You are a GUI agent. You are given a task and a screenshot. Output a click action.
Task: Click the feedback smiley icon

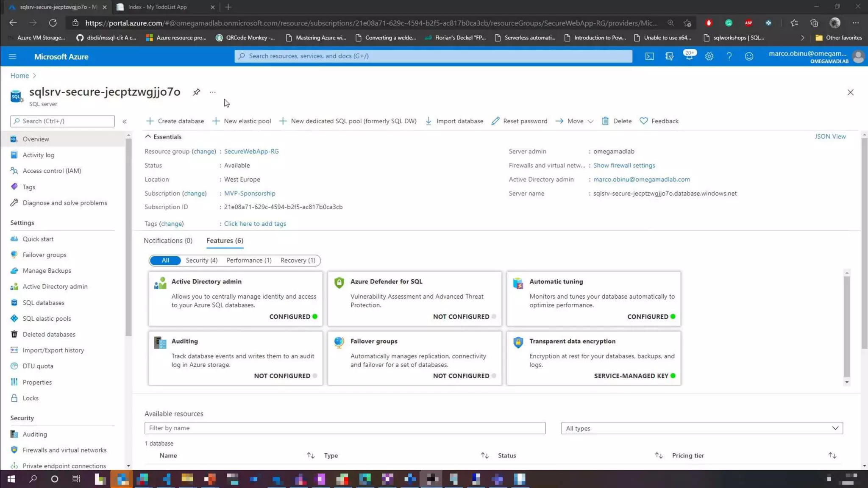point(749,56)
